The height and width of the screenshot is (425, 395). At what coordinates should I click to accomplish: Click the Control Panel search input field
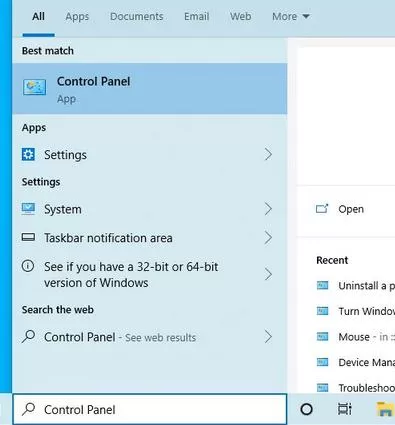tap(150, 409)
